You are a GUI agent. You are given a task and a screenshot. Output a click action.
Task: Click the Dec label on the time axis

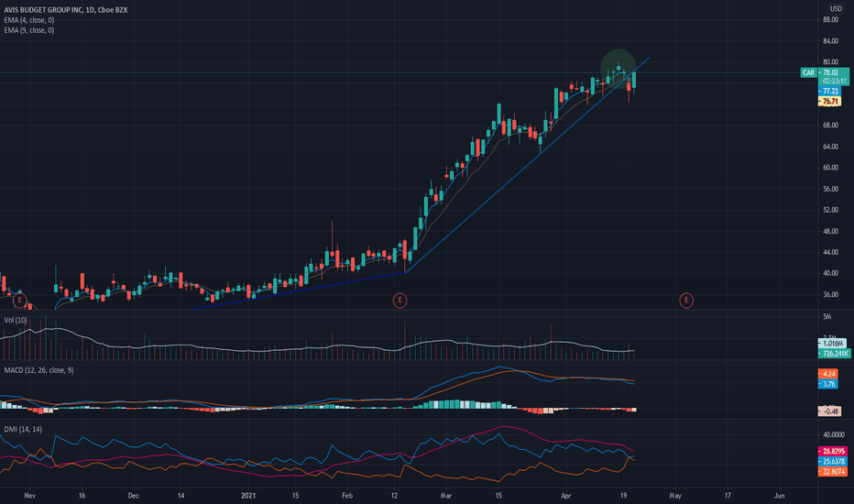(x=134, y=495)
